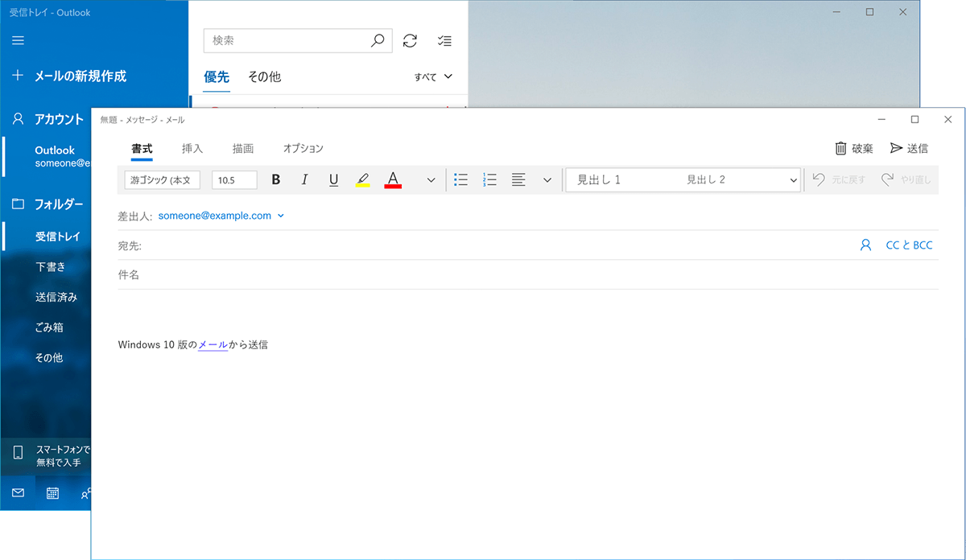
Task: Choose the 見出し 2 style
Action: coord(706,179)
